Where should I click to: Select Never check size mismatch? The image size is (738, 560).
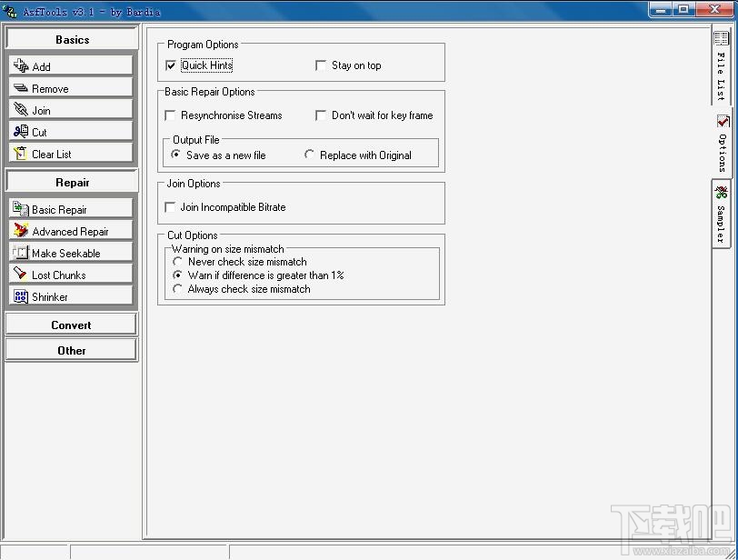click(x=178, y=261)
